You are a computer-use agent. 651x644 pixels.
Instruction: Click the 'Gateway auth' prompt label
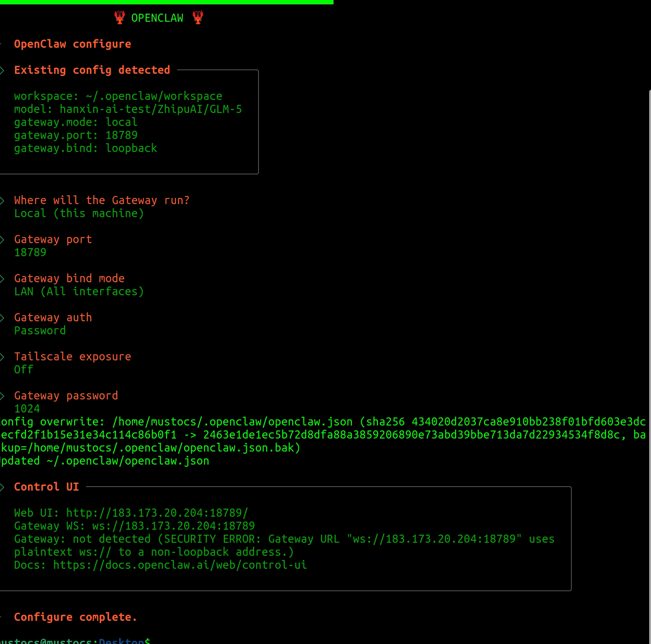53,318
